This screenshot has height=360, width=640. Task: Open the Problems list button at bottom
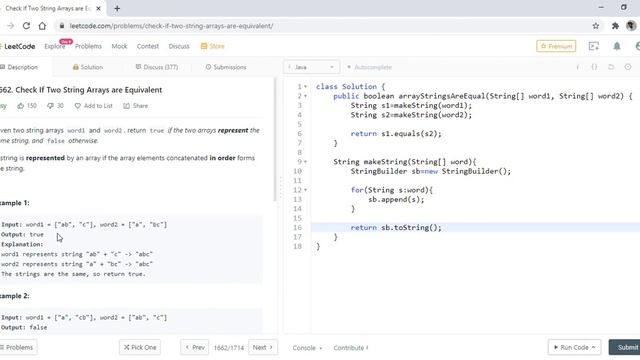(x=17, y=347)
